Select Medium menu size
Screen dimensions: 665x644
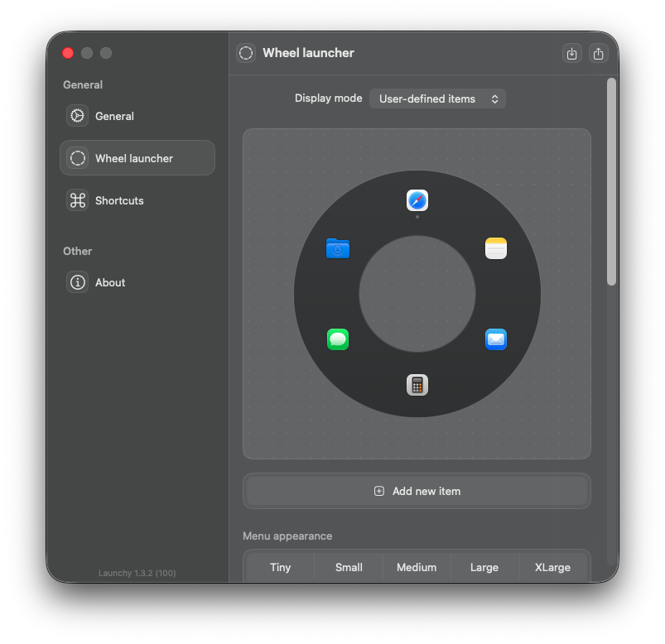(417, 567)
